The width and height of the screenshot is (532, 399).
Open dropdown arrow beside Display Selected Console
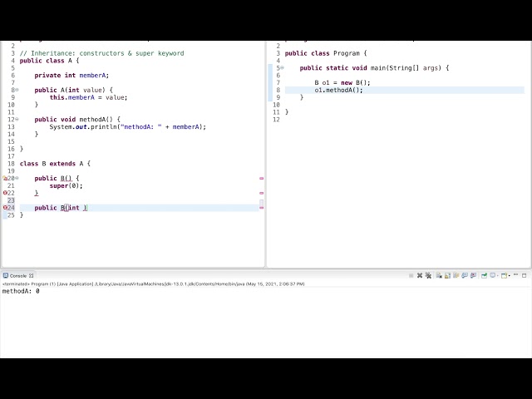pyautogui.click(x=498, y=276)
